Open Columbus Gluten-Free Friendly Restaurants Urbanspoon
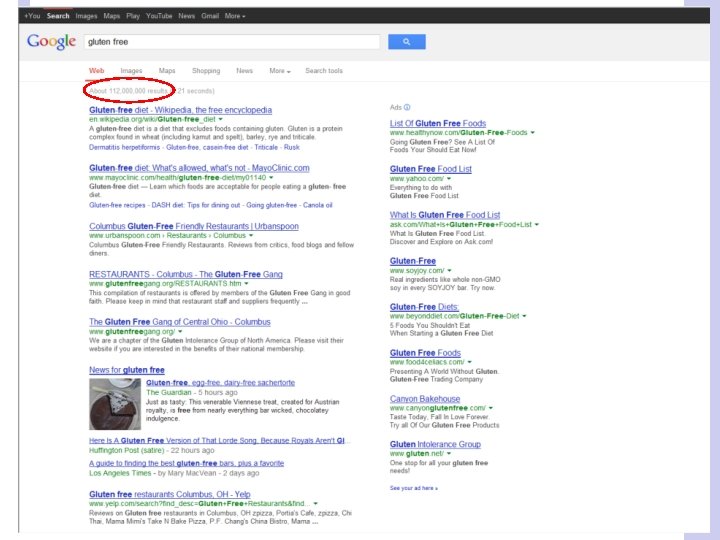720x540 pixels. 194,226
